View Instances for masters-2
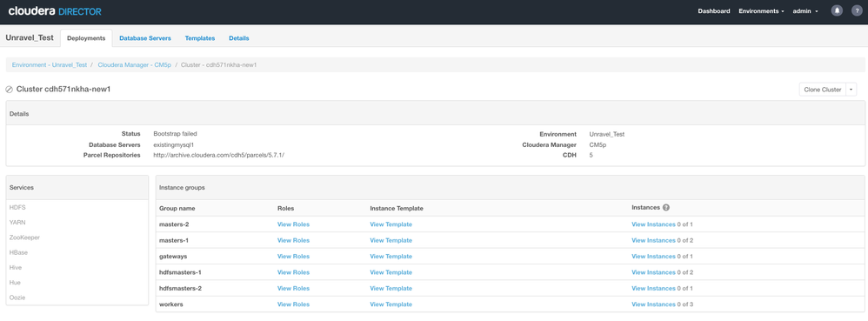The height and width of the screenshot is (321, 868). coord(653,224)
